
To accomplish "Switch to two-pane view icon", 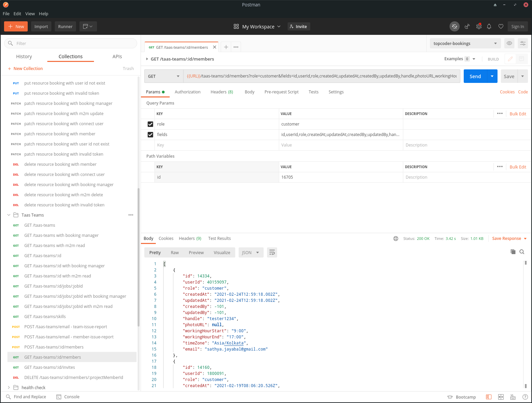I will (x=501, y=397).
